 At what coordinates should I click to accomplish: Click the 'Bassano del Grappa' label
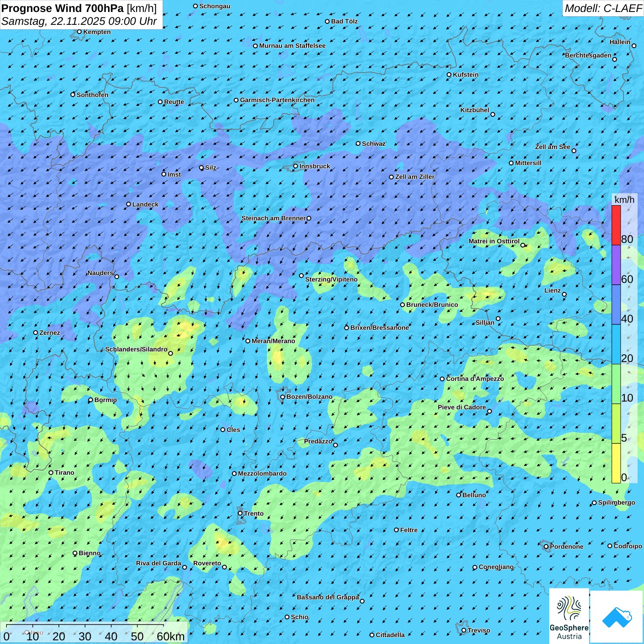pyautogui.click(x=328, y=598)
